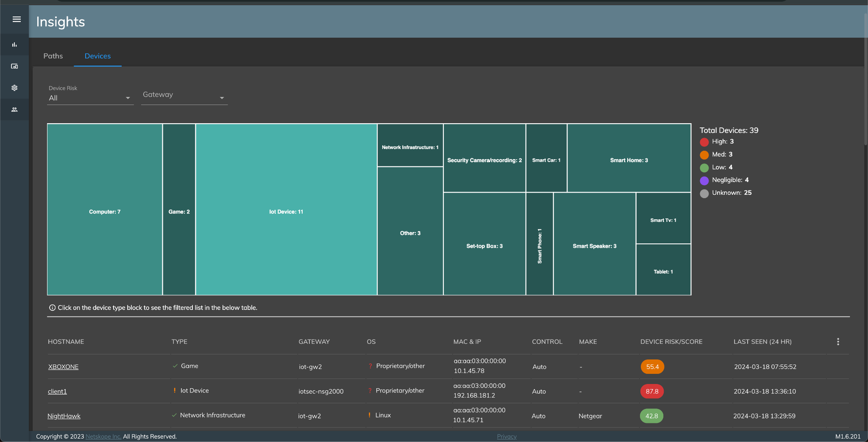This screenshot has height=442, width=868.
Task: Click the purple Negligible legend swatch
Action: [x=704, y=180]
